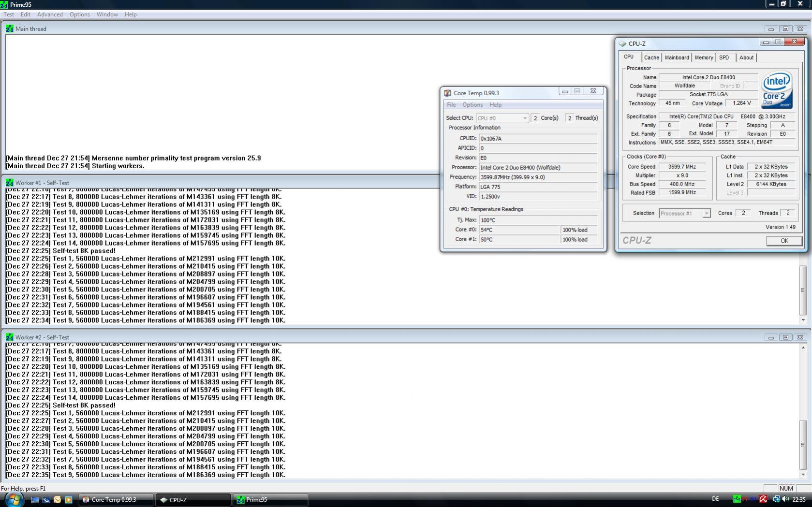Launch Windows Media Player from quick launch
Screen dimensions: 812x507
pyautogui.click(x=68, y=500)
